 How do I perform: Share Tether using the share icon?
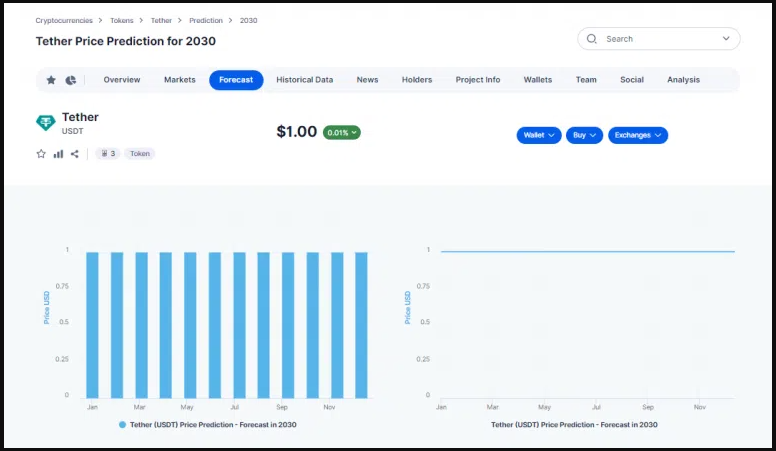75,153
